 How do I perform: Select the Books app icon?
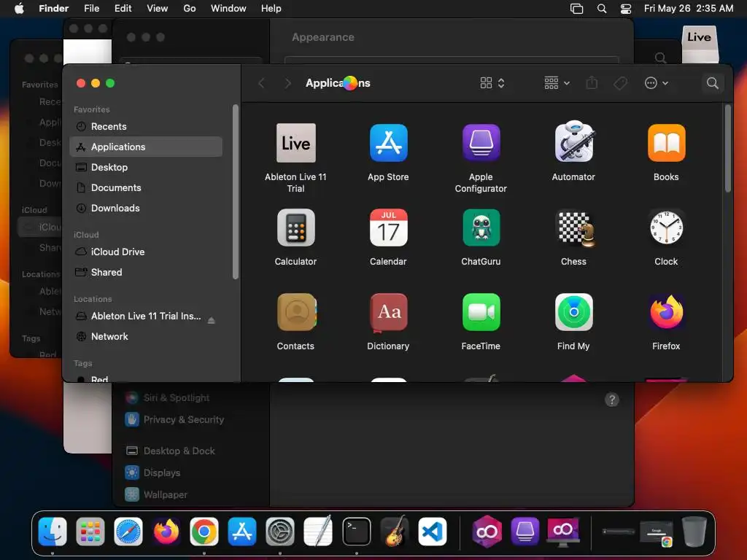tap(666, 143)
